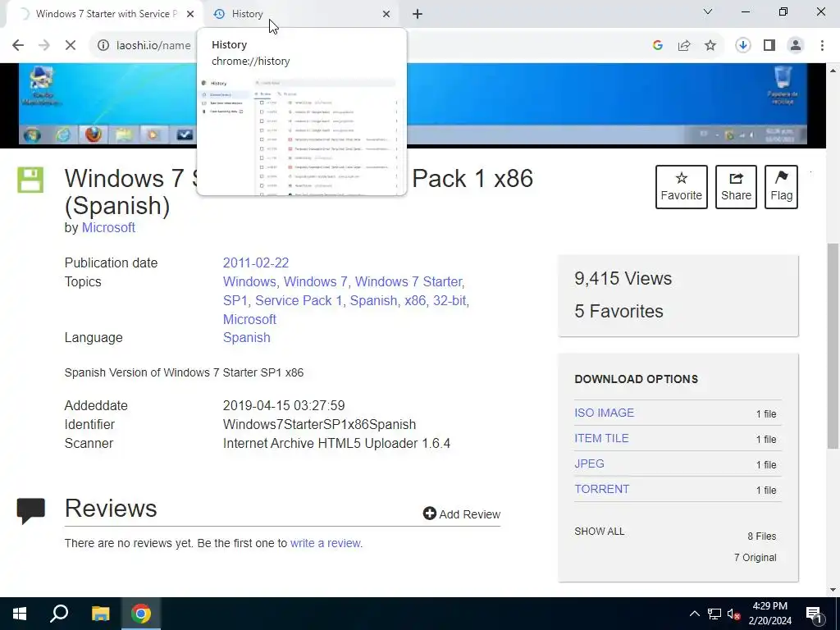Image resolution: width=840 pixels, height=630 pixels.
Task: Open the tab search chevron
Action: (x=708, y=11)
